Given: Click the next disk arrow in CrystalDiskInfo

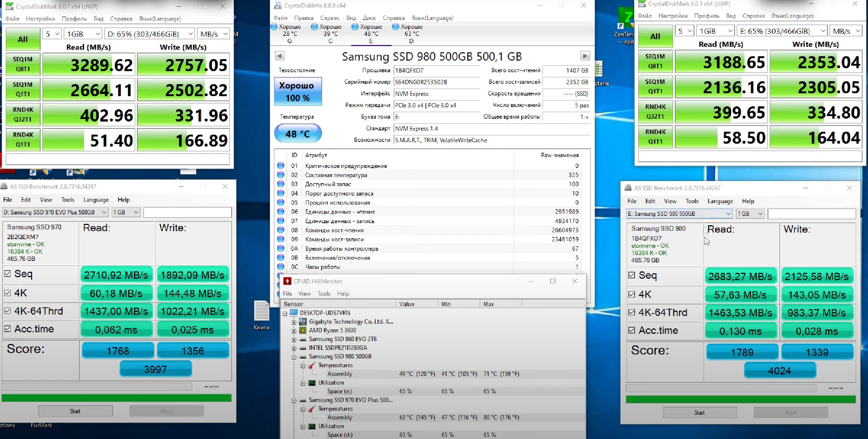Looking at the screenshot, I should (585, 56).
